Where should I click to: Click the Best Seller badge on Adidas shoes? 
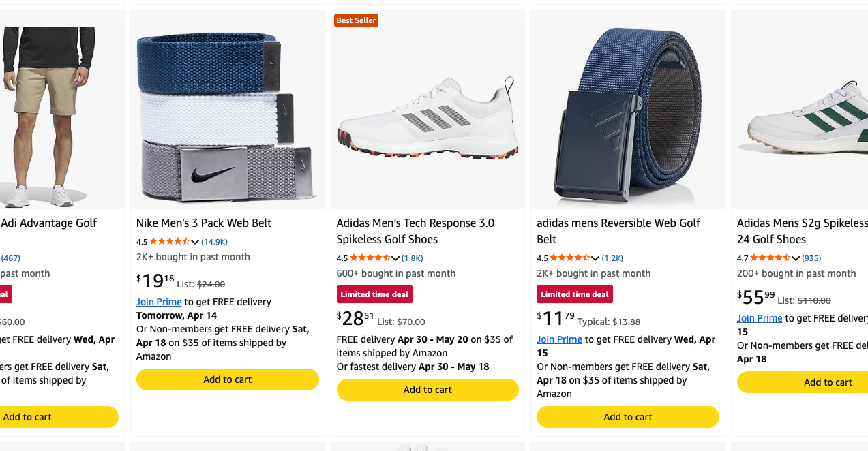coord(356,20)
